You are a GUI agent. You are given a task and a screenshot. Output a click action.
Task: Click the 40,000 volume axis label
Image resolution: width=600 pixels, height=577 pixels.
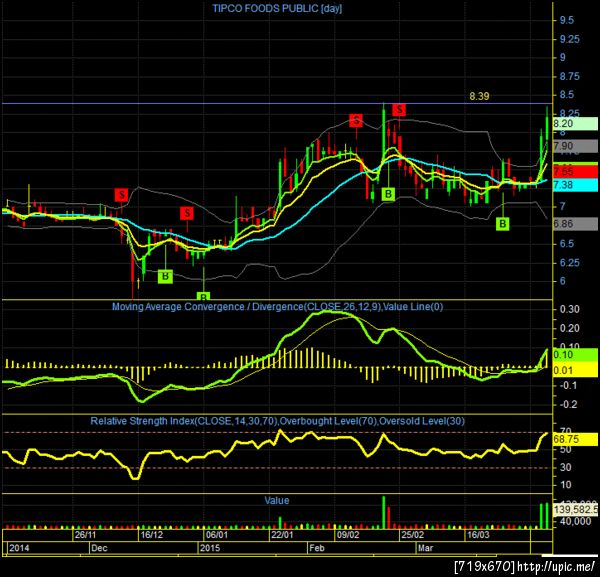575,521
